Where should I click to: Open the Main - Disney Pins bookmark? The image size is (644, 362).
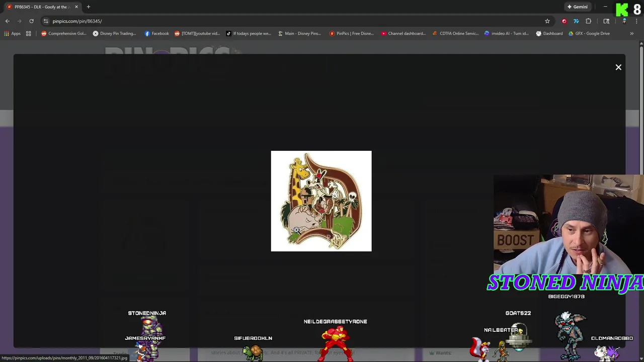coord(299,34)
